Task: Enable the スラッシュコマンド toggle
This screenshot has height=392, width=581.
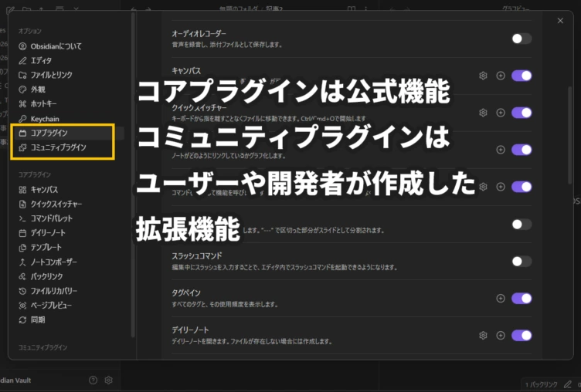Action: point(522,261)
